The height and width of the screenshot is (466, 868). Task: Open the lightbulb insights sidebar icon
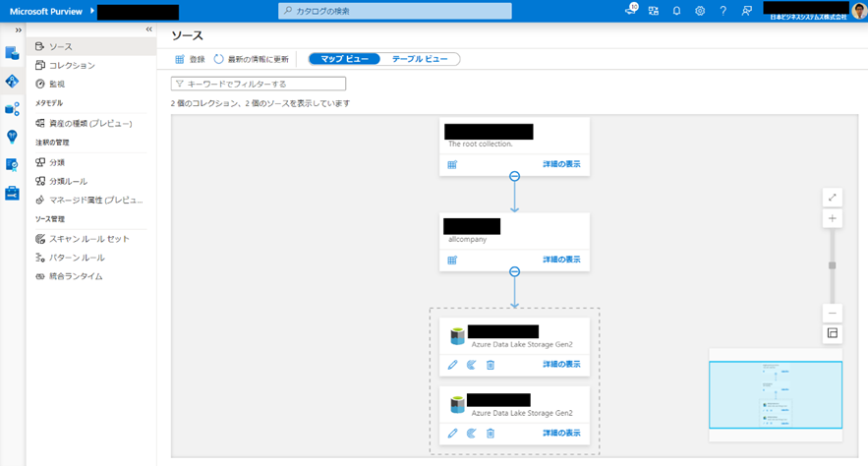click(12, 137)
